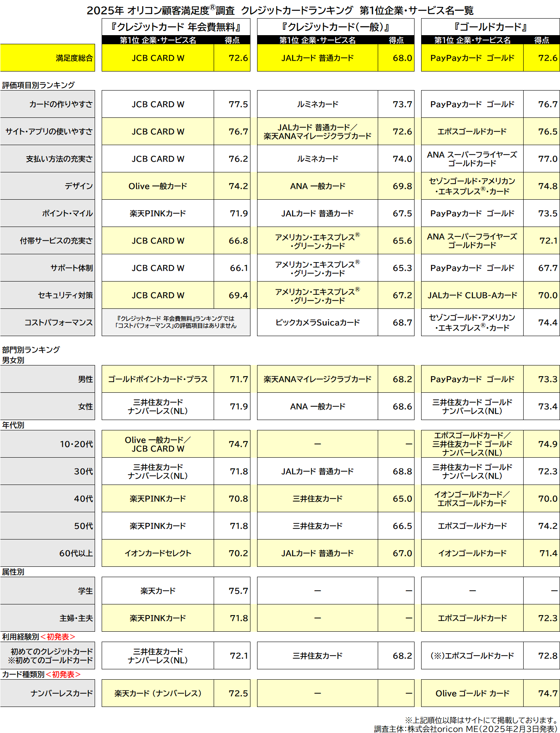This screenshot has width=560, height=733.
Task: Click the 69.8 score cell
Action: (396, 186)
